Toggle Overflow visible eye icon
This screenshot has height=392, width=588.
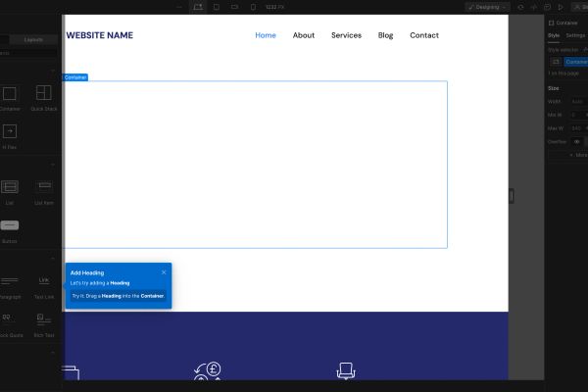tap(577, 142)
